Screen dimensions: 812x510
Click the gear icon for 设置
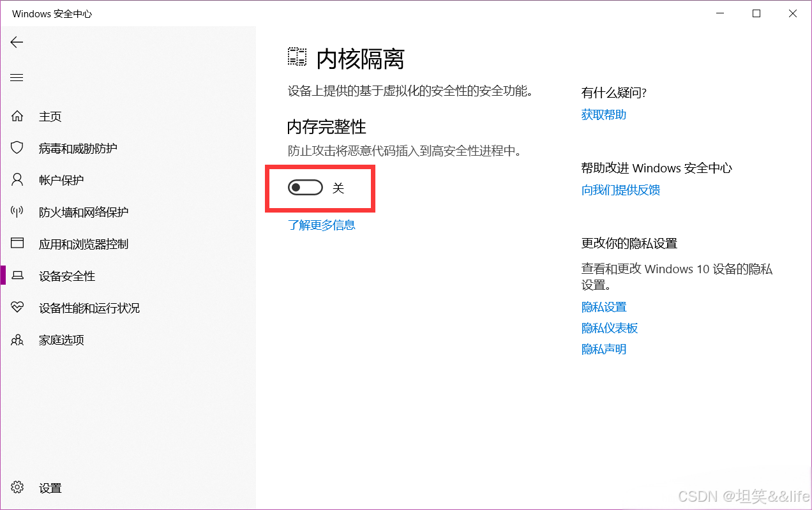pos(17,488)
